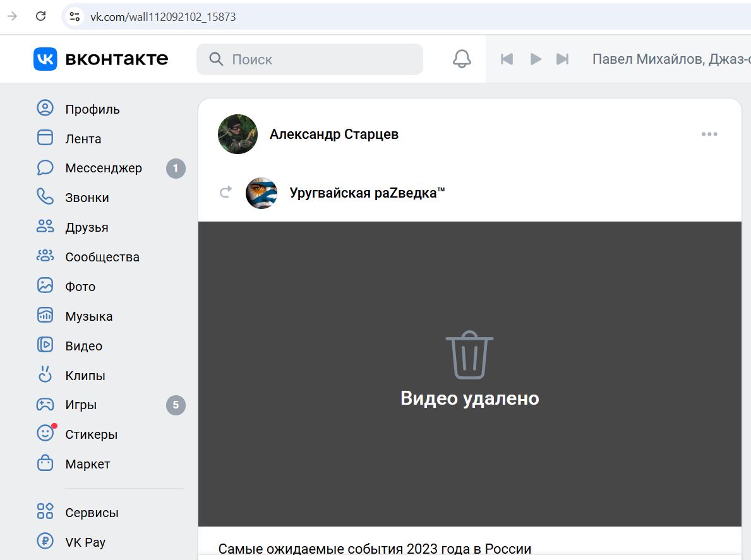
Task: Click the Маркет shopping bag icon
Action: tap(45, 463)
